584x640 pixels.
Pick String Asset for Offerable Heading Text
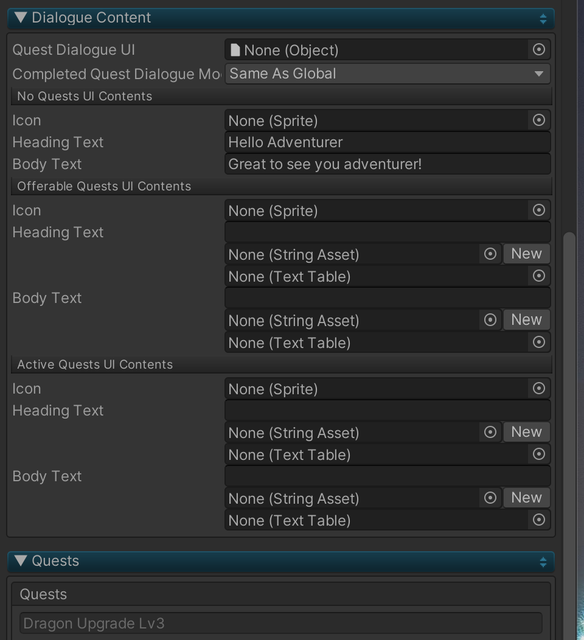coord(490,254)
